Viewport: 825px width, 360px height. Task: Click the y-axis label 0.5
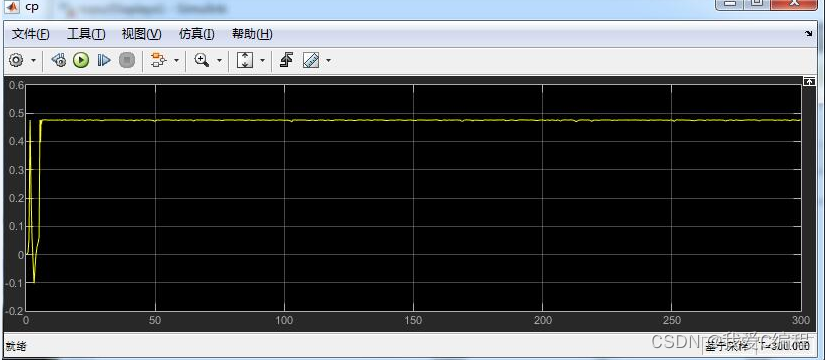pyautogui.click(x=17, y=113)
